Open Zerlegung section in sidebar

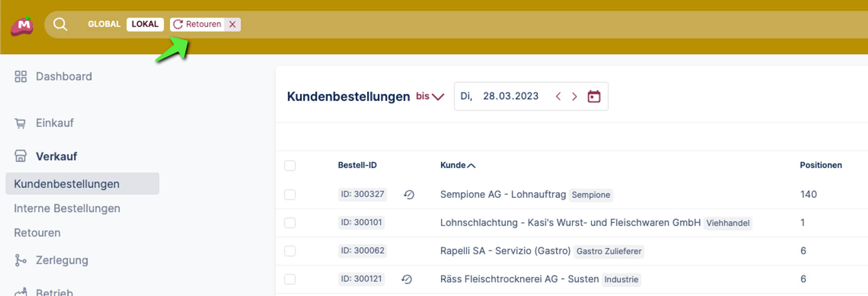tap(62, 260)
